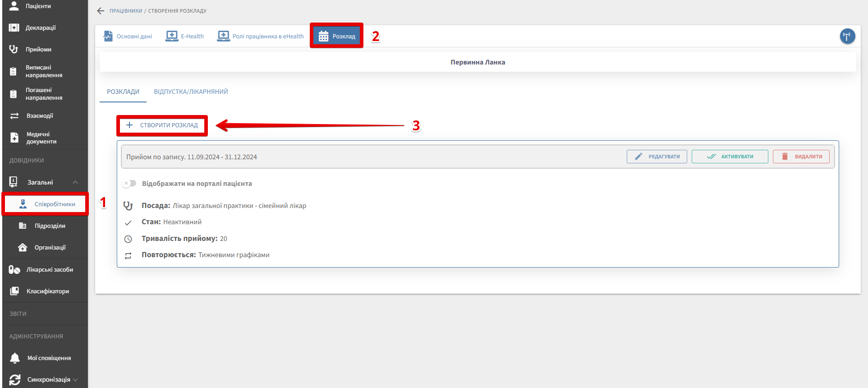This screenshot has width=868, height=388.
Task: Open Ролі працівника в eHealth tab
Action: click(x=261, y=36)
